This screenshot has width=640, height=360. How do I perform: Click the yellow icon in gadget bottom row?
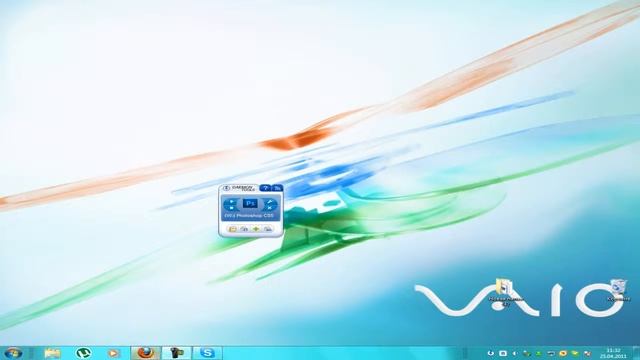(233, 229)
